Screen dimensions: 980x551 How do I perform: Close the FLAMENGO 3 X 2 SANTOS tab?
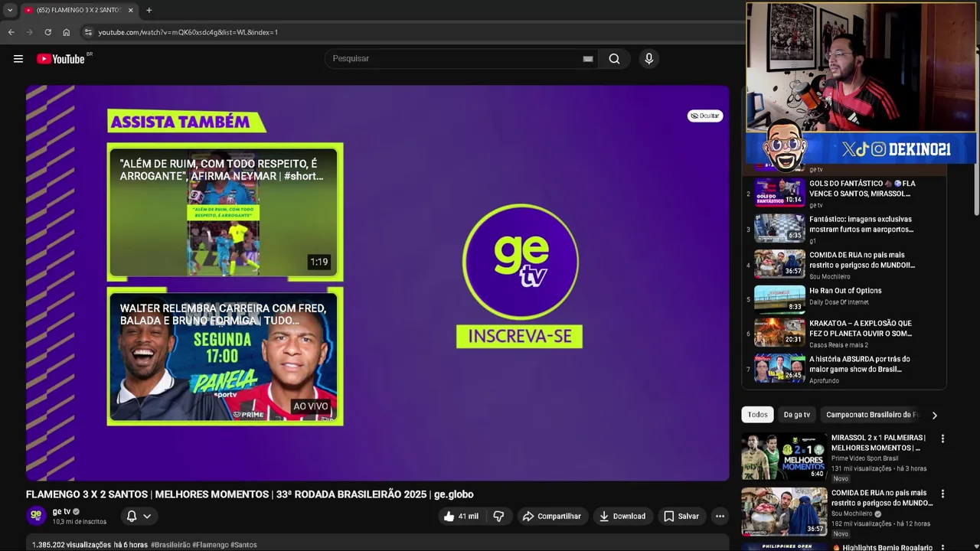[x=130, y=10]
